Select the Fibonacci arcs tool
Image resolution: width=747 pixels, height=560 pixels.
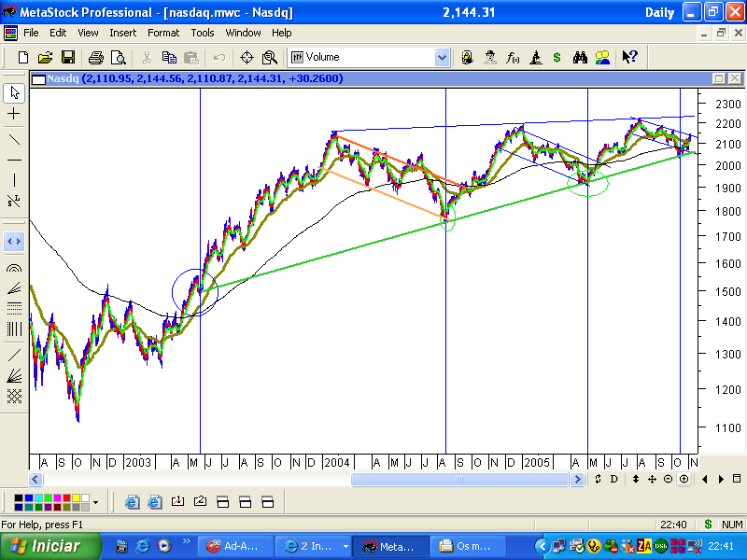pyautogui.click(x=13, y=269)
